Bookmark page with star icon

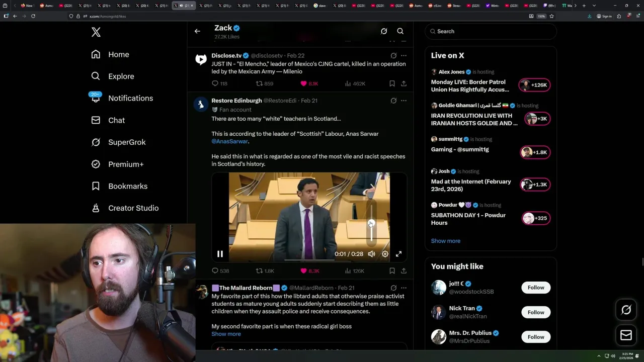[551, 16]
